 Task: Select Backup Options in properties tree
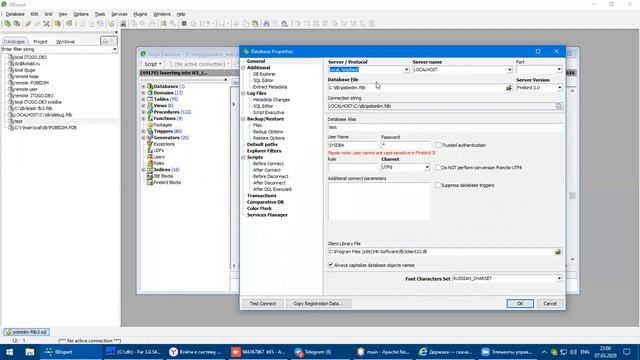click(268, 132)
